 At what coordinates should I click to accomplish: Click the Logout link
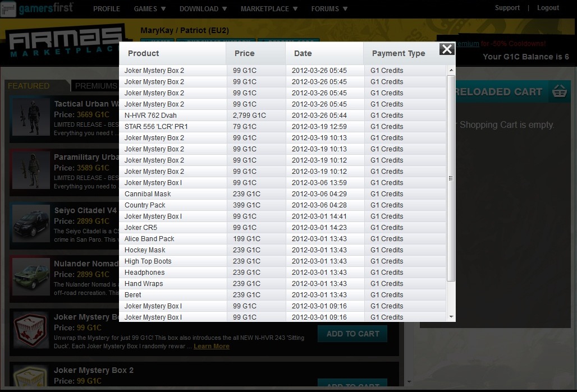(x=548, y=8)
